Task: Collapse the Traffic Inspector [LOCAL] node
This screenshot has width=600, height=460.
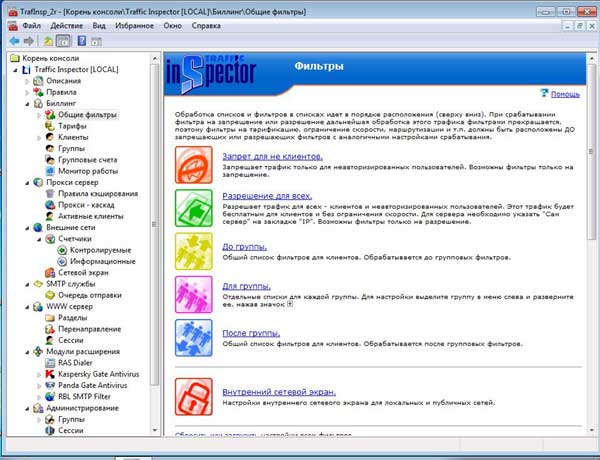Action: click(16, 70)
